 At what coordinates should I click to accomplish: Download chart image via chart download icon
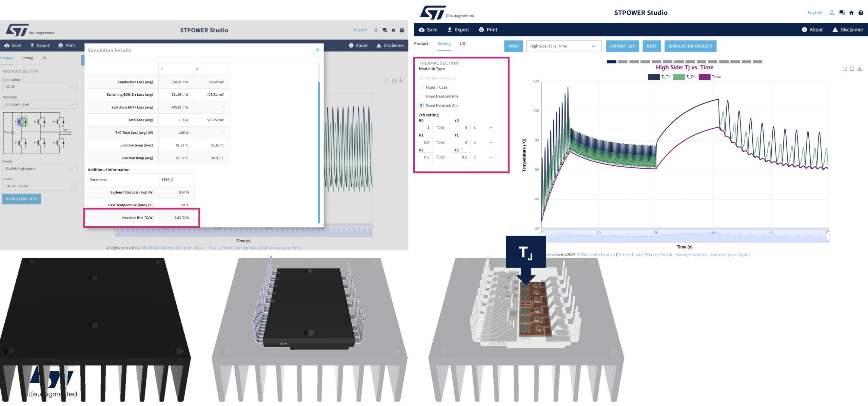click(x=859, y=69)
